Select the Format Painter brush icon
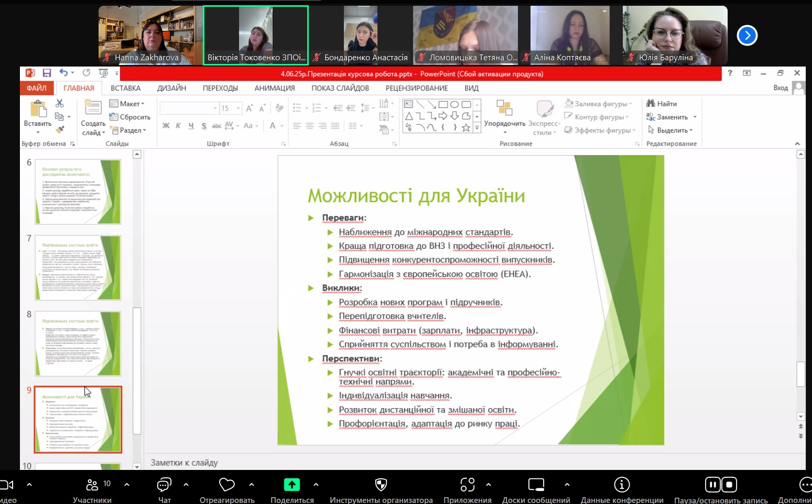Image resolution: width=812 pixels, height=504 pixels. [60, 129]
